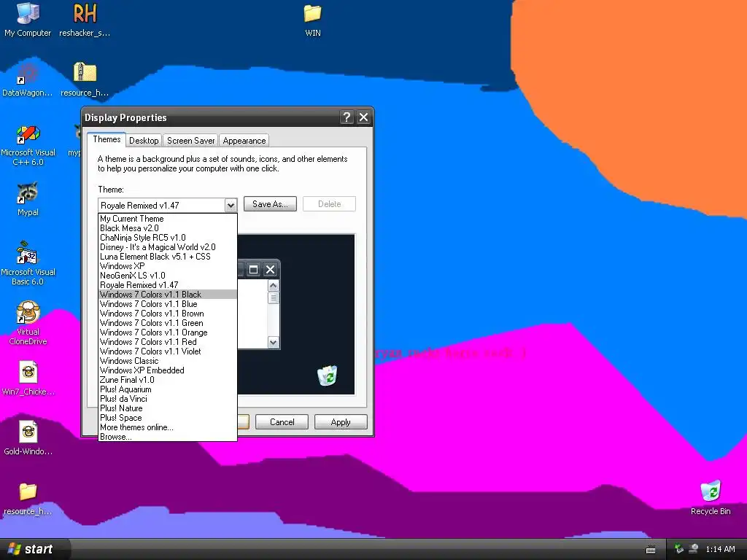Open the My Computer desktop icon
This screenshot has height=560, width=747.
pyautogui.click(x=28, y=19)
